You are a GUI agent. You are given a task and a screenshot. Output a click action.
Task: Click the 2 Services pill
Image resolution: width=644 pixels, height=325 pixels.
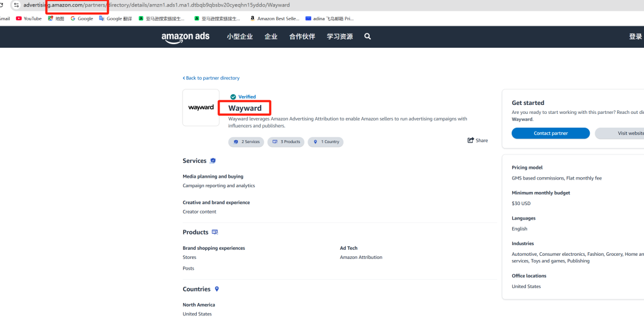pos(246,142)
